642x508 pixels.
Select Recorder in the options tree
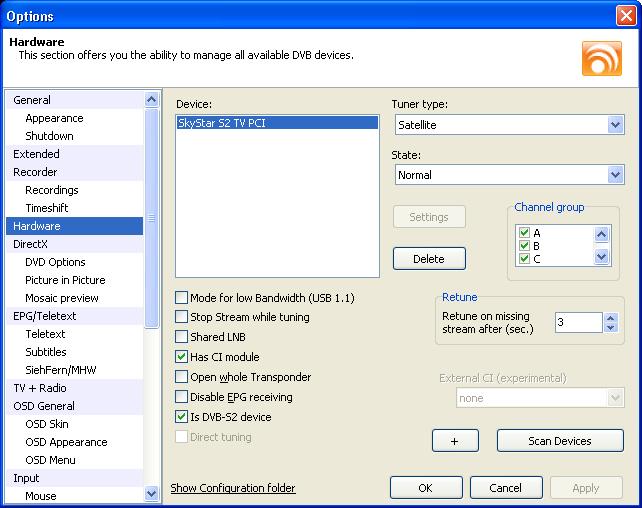point(35,172)
